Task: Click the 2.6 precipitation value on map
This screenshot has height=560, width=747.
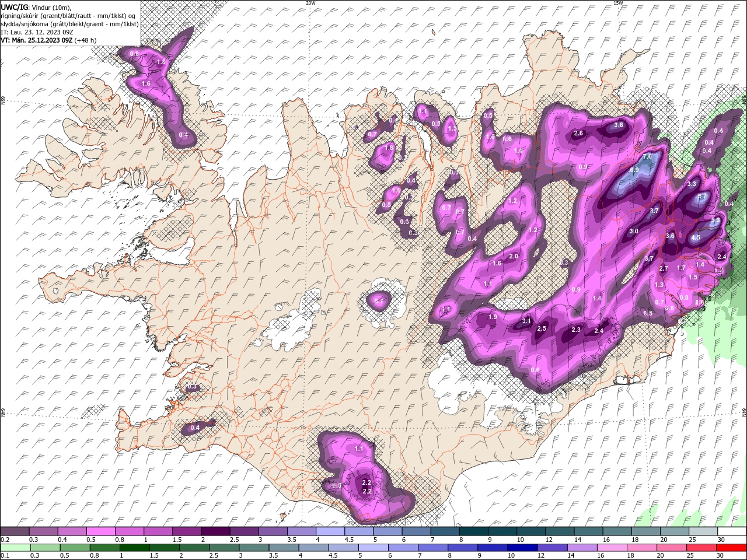Action: 578,134
